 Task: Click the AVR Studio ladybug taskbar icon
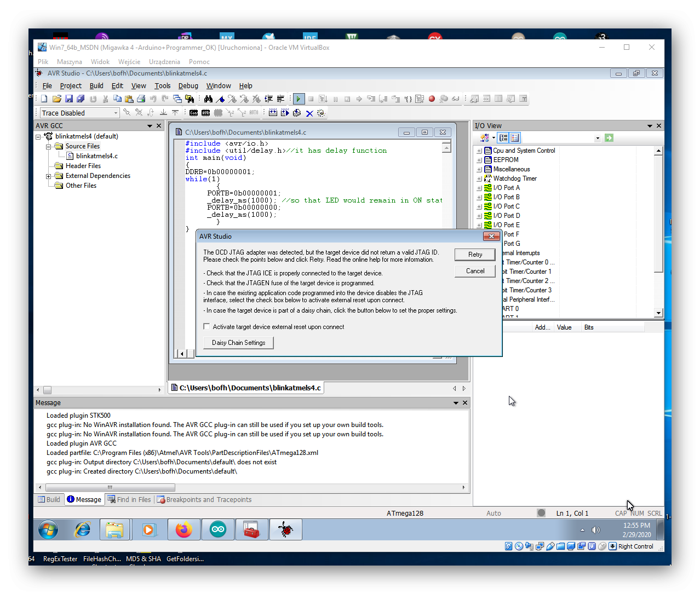point(286,530)
